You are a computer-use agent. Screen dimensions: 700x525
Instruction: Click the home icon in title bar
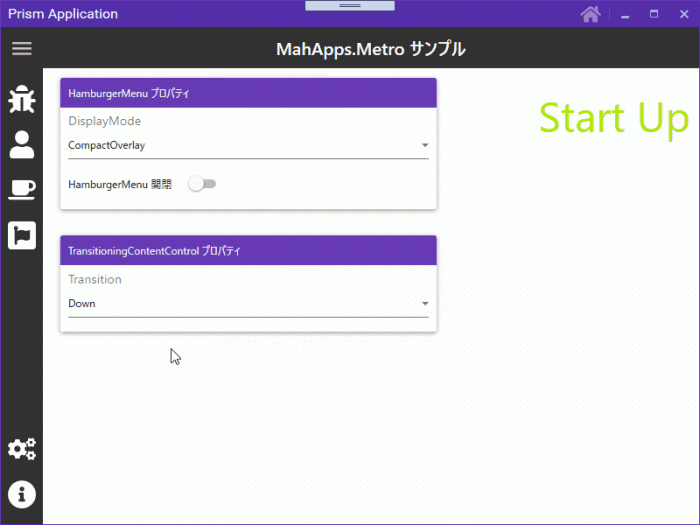click(x=590, y=14)
